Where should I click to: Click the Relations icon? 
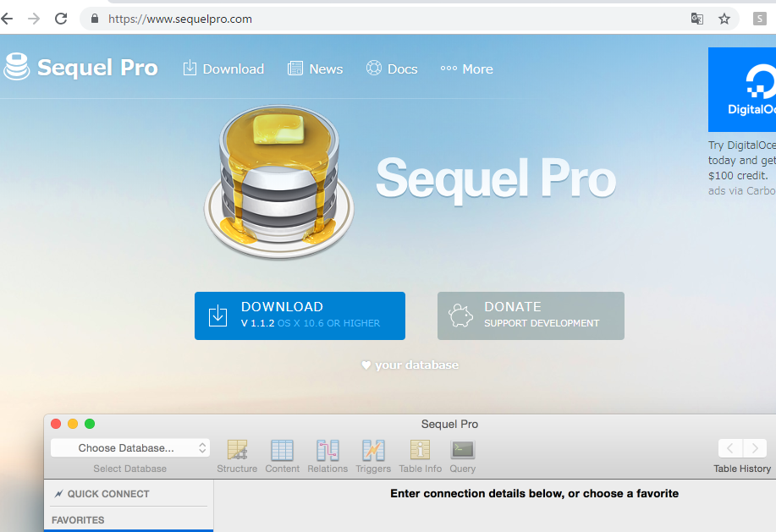[x=327, y=450]
